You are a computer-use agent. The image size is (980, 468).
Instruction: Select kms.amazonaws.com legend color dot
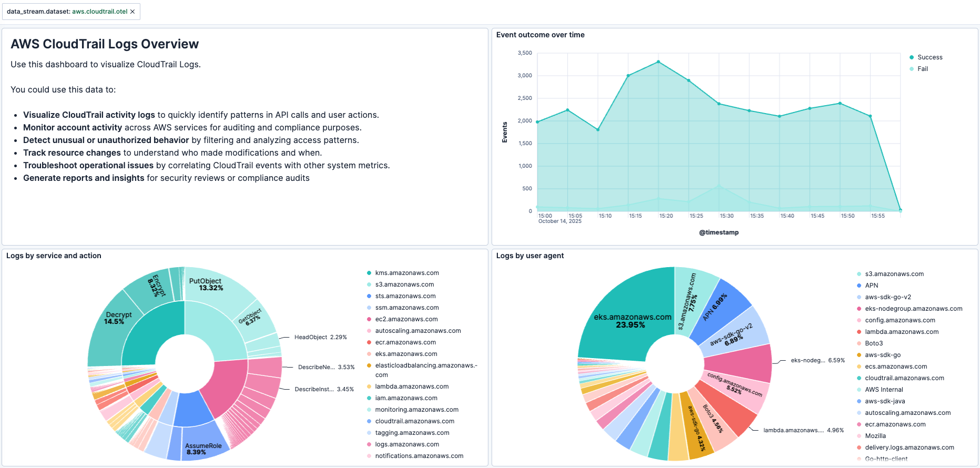click(x=369, y=273)
